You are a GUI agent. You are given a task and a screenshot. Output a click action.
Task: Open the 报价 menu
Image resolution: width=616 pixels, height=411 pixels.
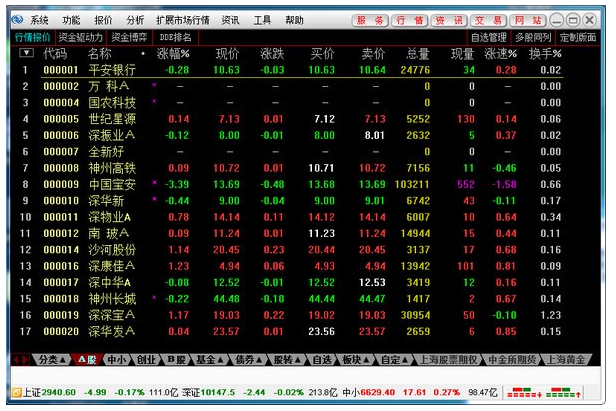click(x=103, y=20)
